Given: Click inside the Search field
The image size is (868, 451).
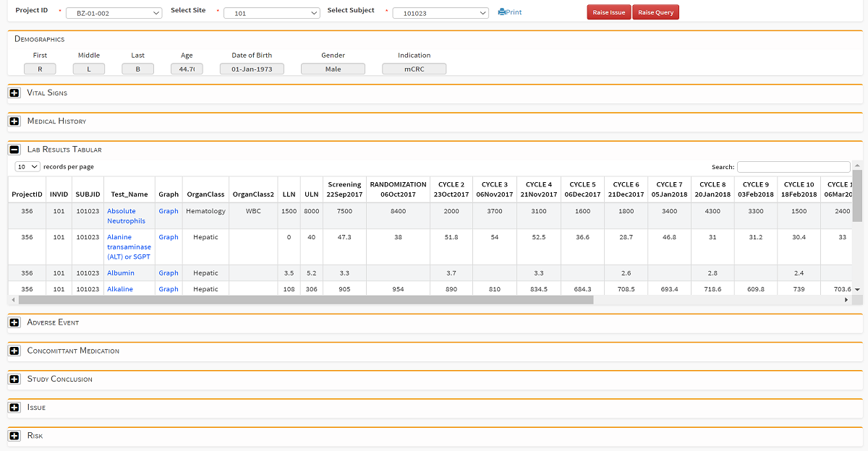Looking at the screenshot, I should (793, 166).
